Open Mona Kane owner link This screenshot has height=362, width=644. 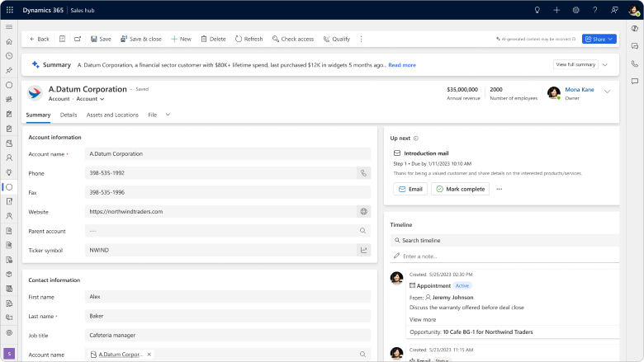click(x=579, y=89)
